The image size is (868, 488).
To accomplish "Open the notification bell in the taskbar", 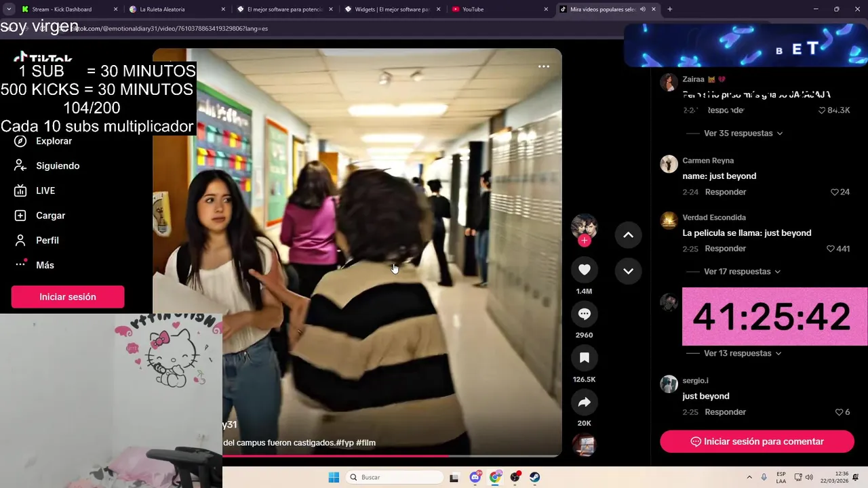I will click(856, 477).
